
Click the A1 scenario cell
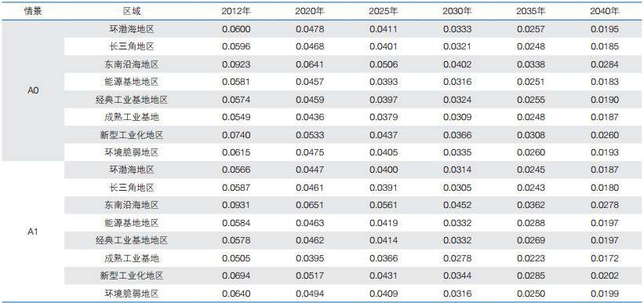coord(33,232)
